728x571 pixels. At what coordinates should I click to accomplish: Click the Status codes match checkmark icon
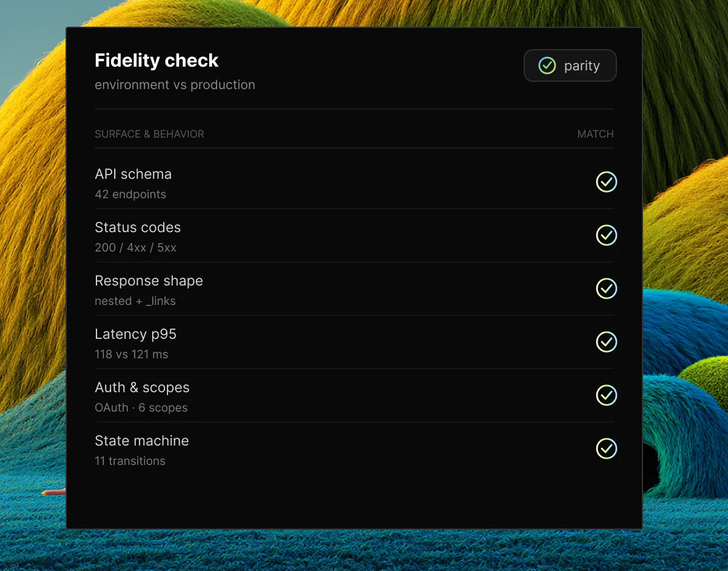pyautogui.click(x=606, y=235)
